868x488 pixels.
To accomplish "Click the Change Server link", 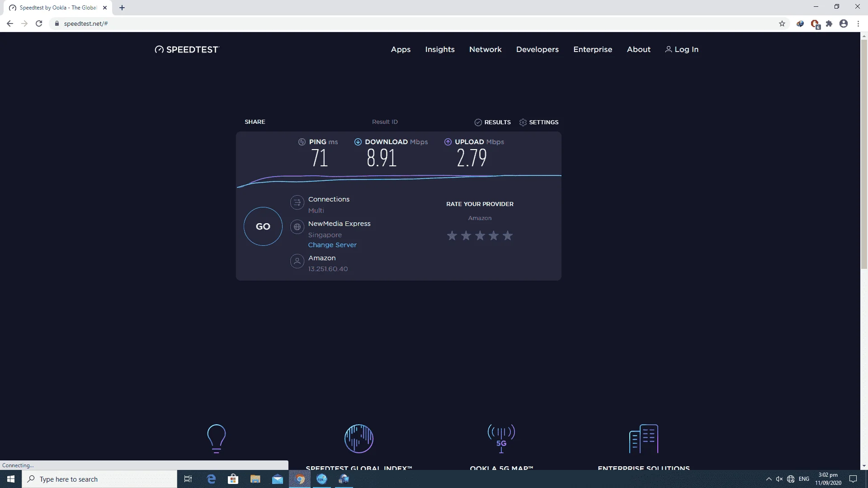I will (x=332, y=245).
